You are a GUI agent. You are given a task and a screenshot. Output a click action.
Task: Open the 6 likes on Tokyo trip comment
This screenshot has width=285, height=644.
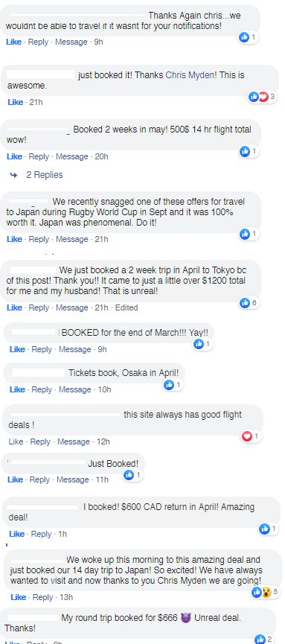click(x=249, y=303)
